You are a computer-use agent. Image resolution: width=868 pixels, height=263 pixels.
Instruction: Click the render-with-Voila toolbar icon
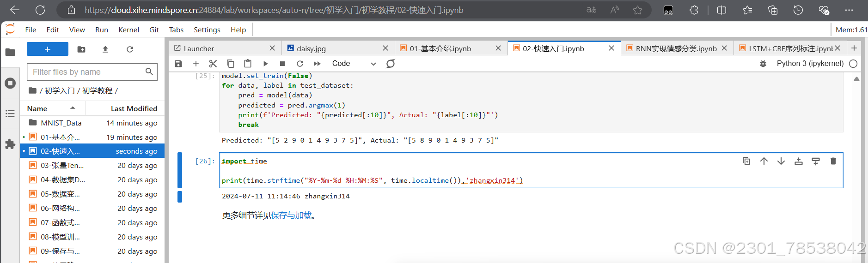(x=391, y=64)
